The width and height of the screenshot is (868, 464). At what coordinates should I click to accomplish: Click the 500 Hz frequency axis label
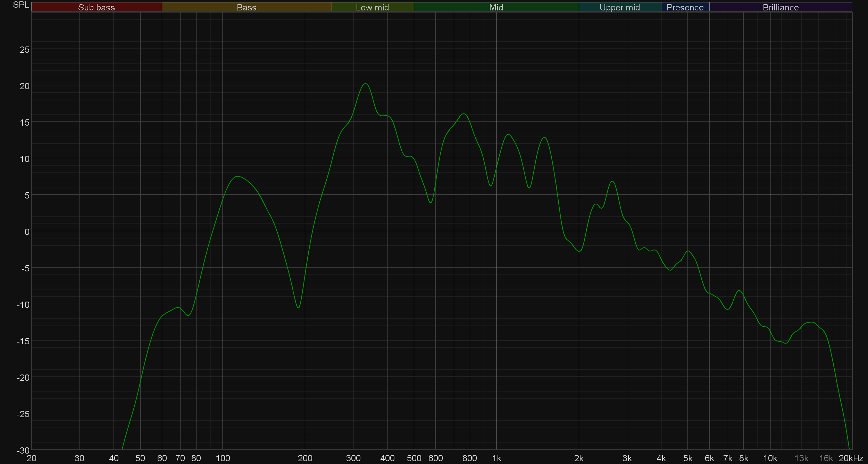pos(414,458)
